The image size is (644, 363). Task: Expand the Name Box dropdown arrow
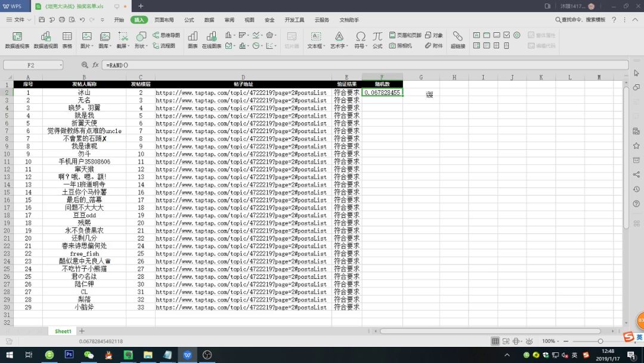[x=61, y=65]
